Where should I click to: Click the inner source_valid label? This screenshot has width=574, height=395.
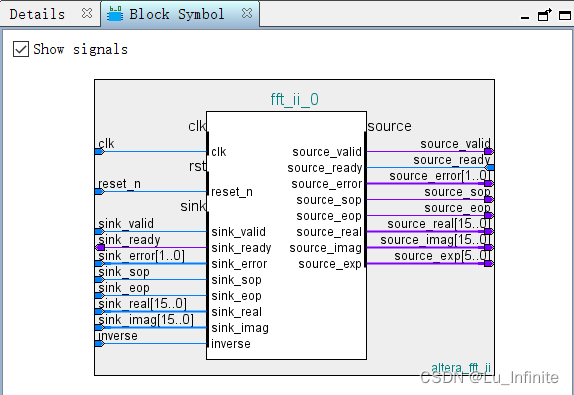click(327, 152)
